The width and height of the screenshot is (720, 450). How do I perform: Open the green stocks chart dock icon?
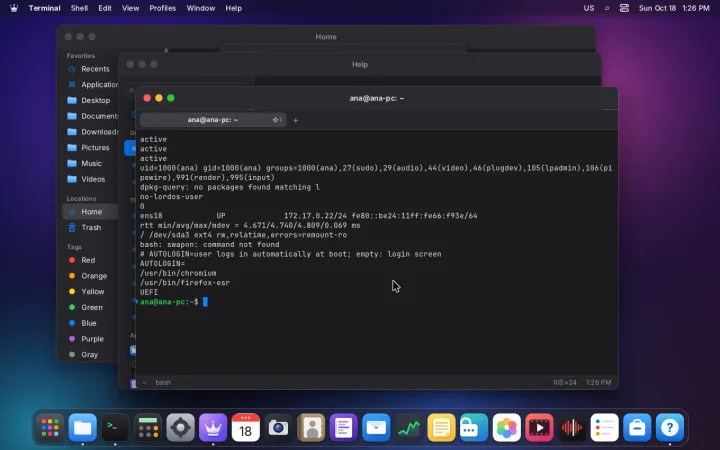click(x=409, y=428)
